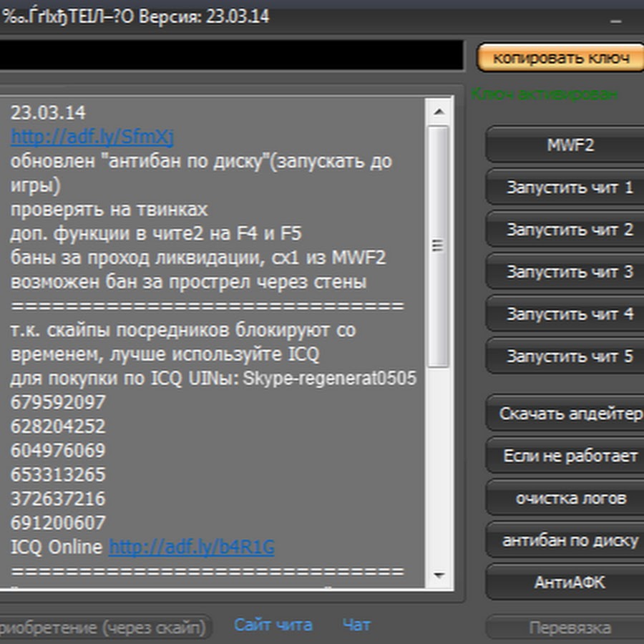The image size is (644, 644).
Task: Click the scrollbar down arrow
Action: coord(438,576)
